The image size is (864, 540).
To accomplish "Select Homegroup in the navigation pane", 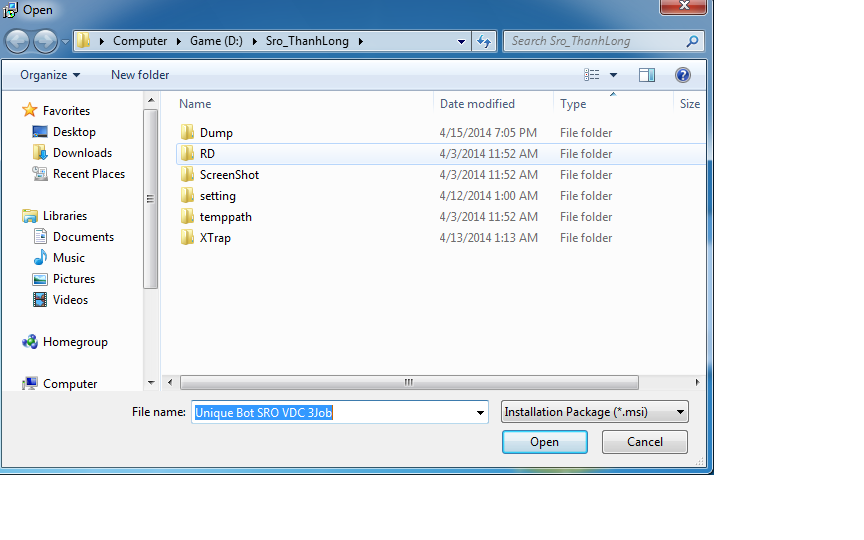I will (x=75, y=342).
